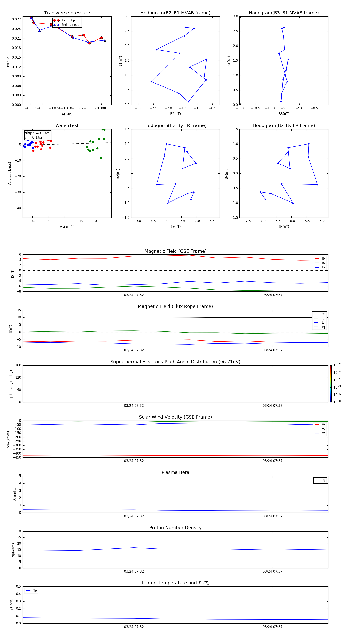Viewport: 351px width, 644px height.
Task: Click the black |B| line in Flux Rope panel
Action: (x=175, y=318)
